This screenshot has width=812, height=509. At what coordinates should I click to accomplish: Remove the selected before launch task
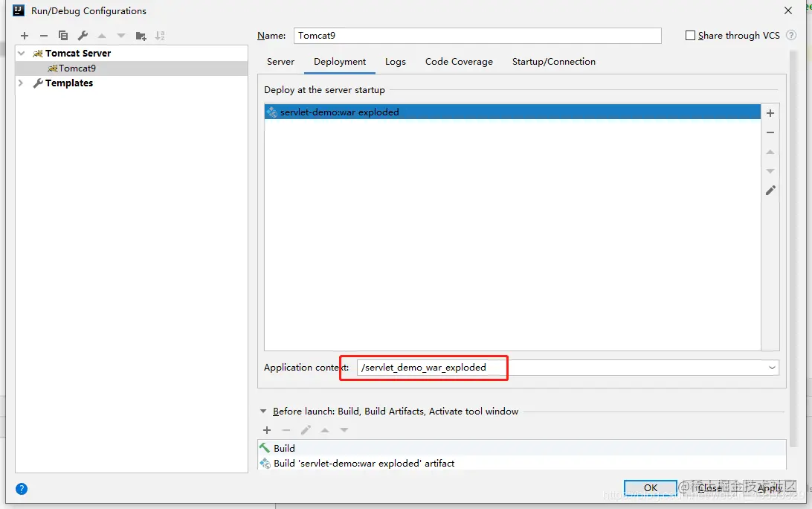[x=286, y=430]
